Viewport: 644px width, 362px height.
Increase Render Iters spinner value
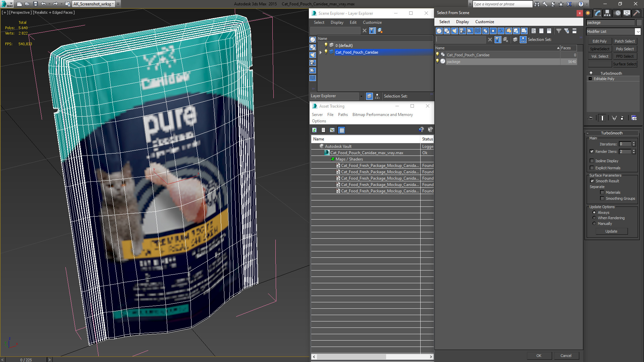tap(634, 150)
